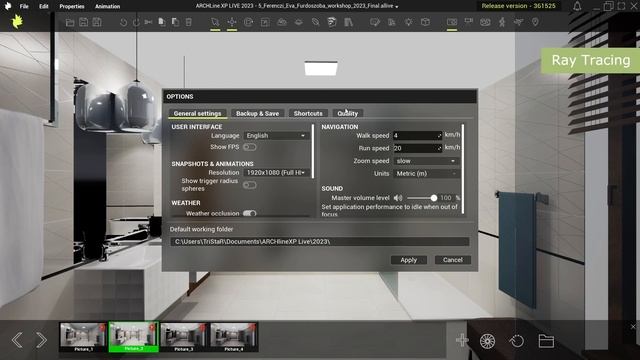This screenshot has height=360, width=640.
Task: Select the Picture_1 snapshot thumbnail
Action: click(x=84, y=337)
